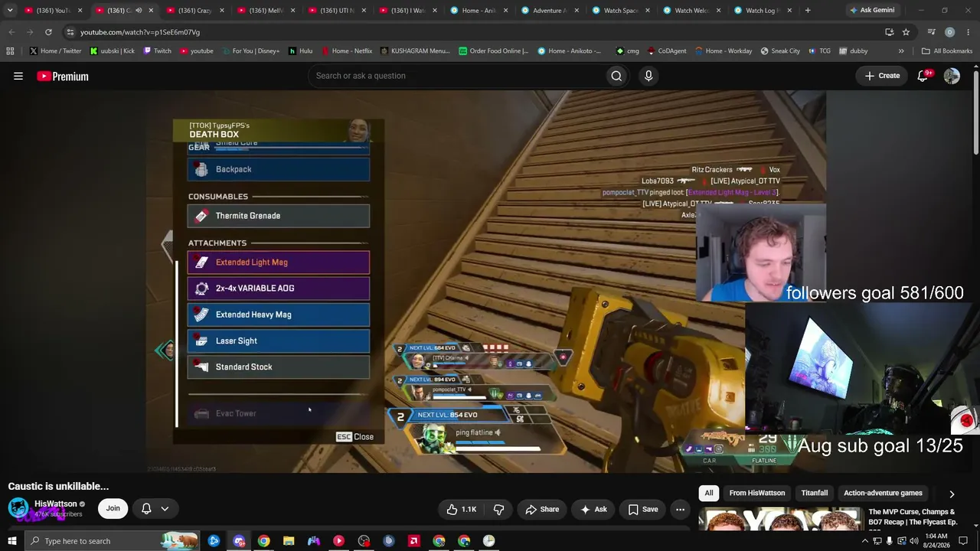This screenshot has width=980, height=551.
Task: Open the All Bookmarks folder
Action: tap(946, 51)
